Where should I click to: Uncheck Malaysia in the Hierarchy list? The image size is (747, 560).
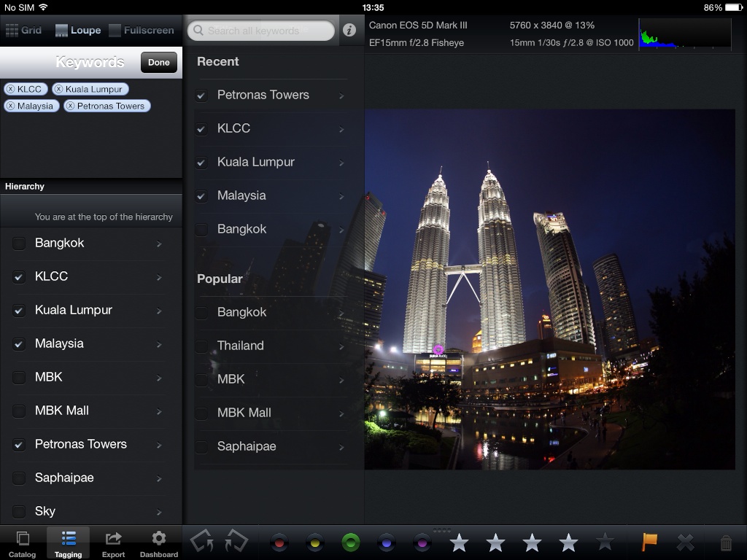tap(19, 344)
